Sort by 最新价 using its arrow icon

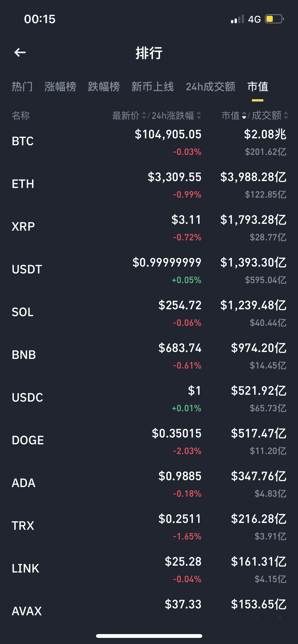pyautogui.click(x=144, y=115)
